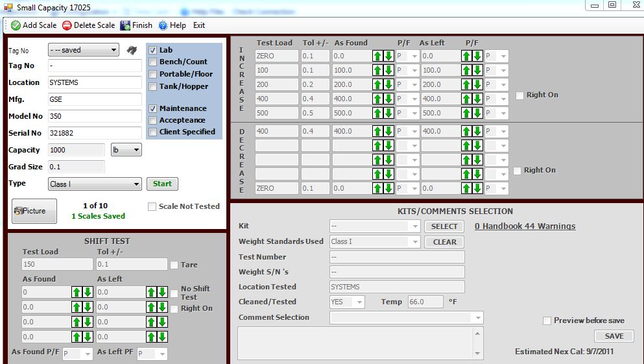Click Exit in the toolbar
This screenshot has width=644, height=364.
click(x=199, y=25)
